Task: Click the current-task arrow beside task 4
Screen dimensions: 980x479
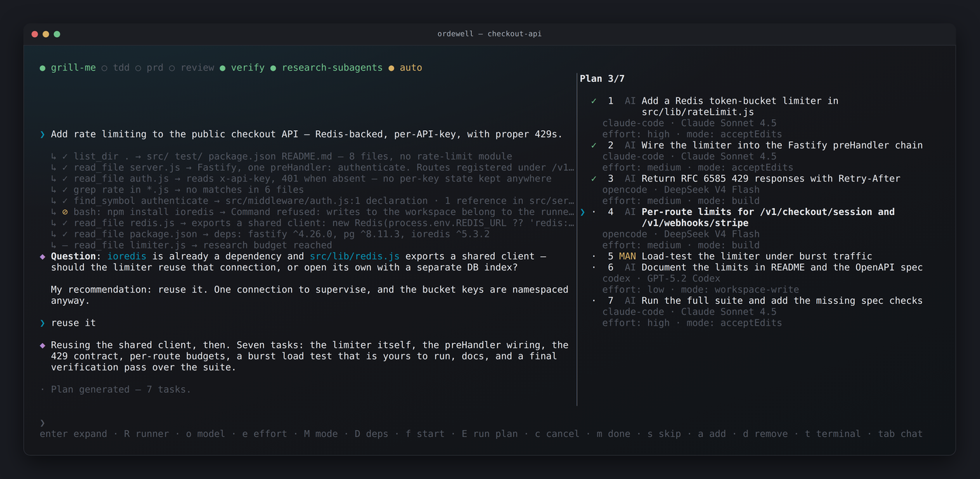Action: pyautogui.click(x=582, y=212)
